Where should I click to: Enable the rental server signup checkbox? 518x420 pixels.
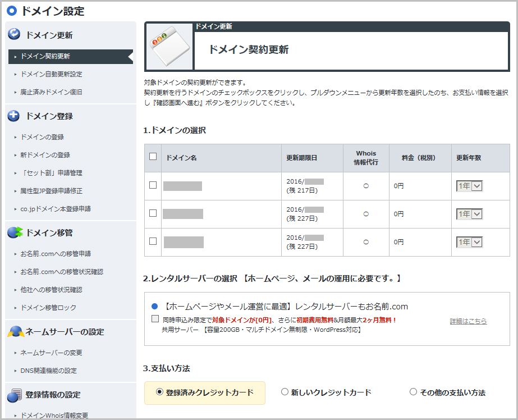point(155,319)
